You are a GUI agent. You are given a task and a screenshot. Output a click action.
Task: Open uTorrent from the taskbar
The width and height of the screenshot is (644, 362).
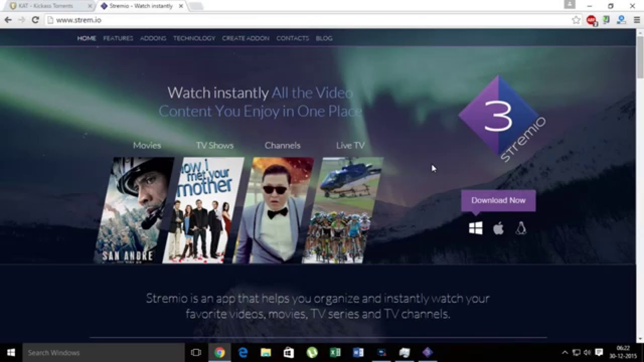[x=312, y=352]
